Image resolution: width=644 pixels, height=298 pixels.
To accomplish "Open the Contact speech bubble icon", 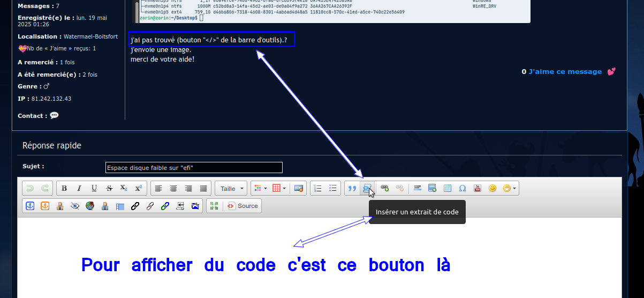I will [54, 115].
